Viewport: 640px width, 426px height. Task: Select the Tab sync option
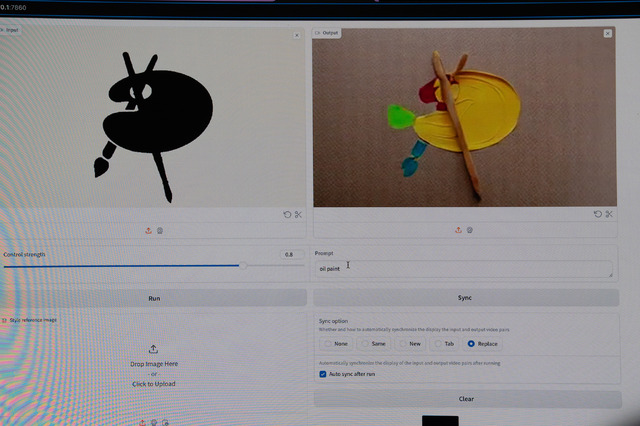[444, 344]
